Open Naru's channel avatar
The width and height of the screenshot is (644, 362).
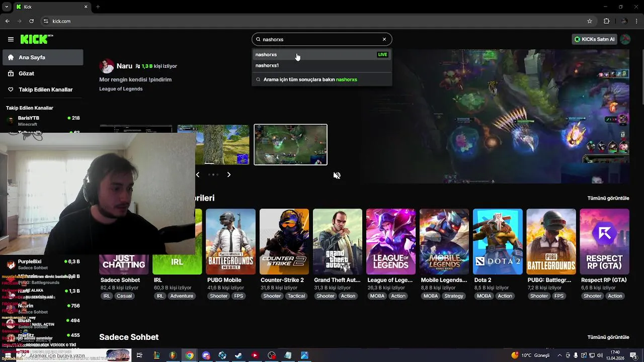pyautogui.click(x=107, y=66)
